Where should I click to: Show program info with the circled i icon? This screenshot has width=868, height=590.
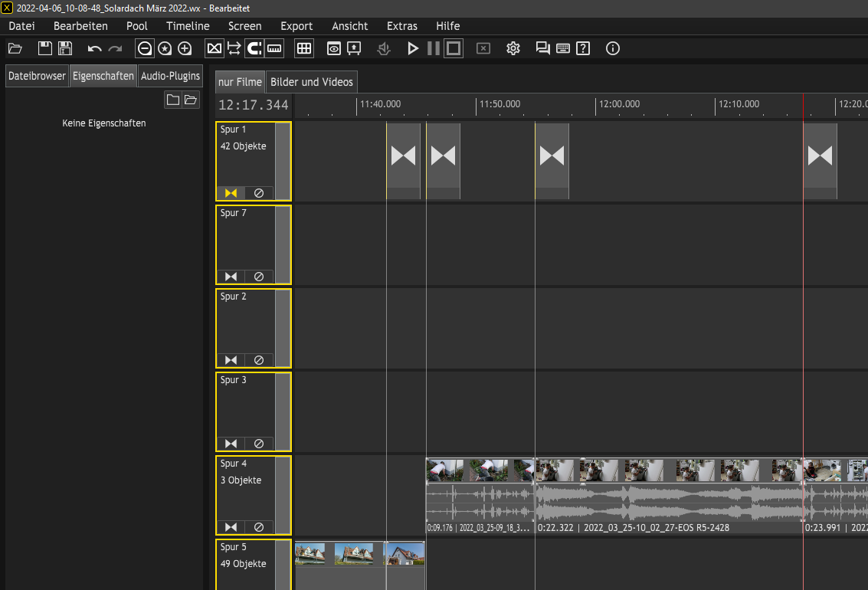tap(613, 49)
